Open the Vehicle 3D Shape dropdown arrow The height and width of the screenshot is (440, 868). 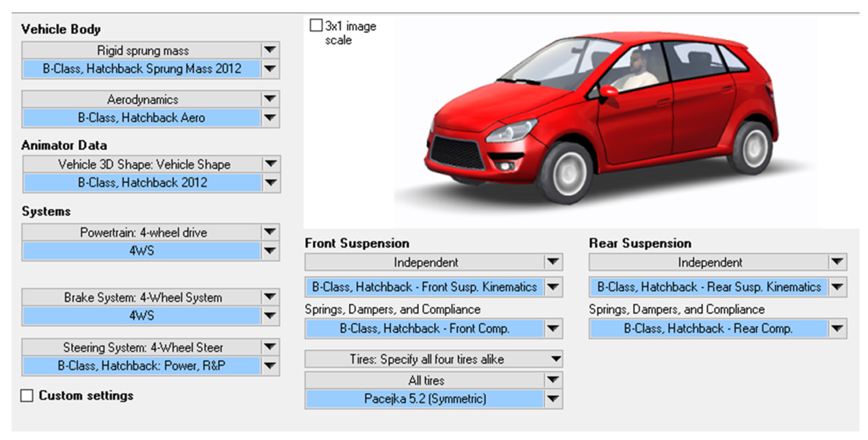tap(270, 164)
